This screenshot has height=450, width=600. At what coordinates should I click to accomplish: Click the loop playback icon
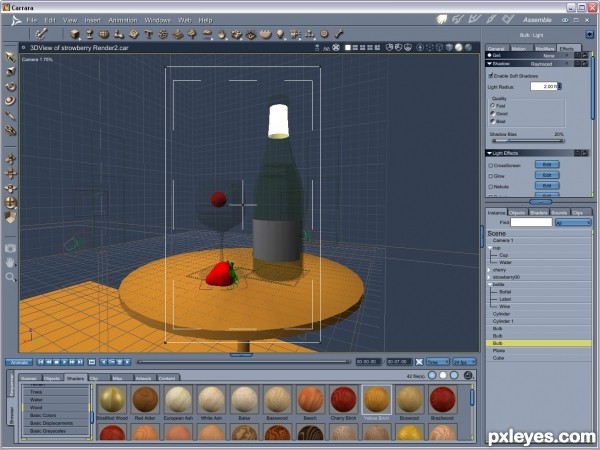(92, 362)
